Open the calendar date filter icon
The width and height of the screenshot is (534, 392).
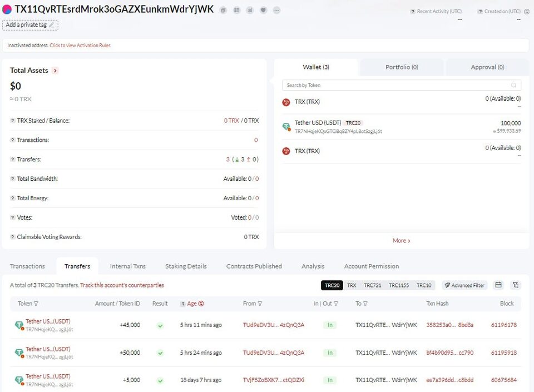(498, 285)
